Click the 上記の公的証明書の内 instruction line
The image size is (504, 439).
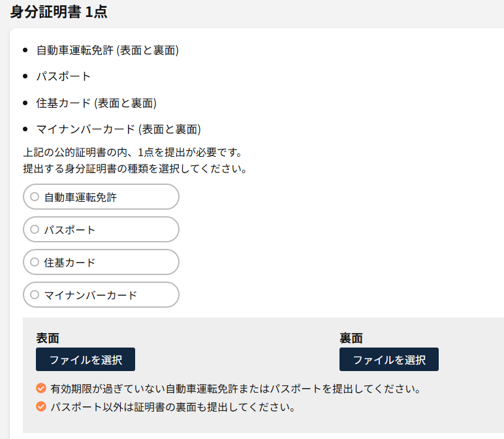pyautogui.click(x=133, y=154)
